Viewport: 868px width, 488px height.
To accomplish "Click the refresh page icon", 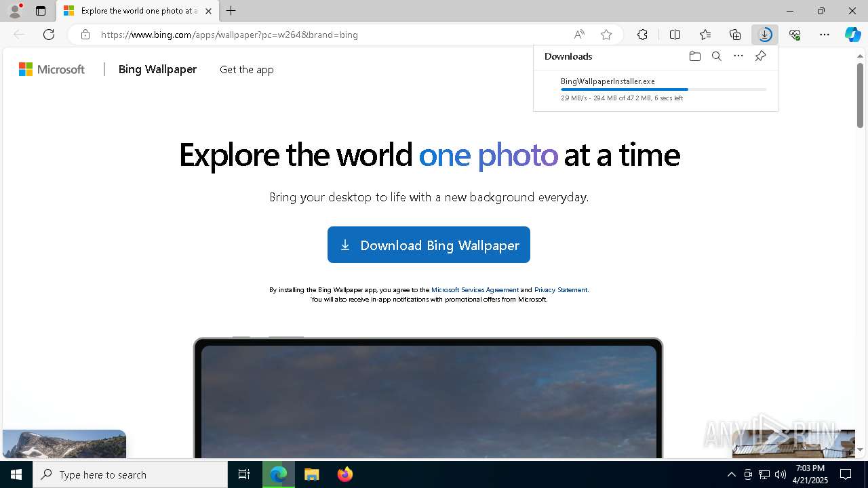I will (49, 35).
